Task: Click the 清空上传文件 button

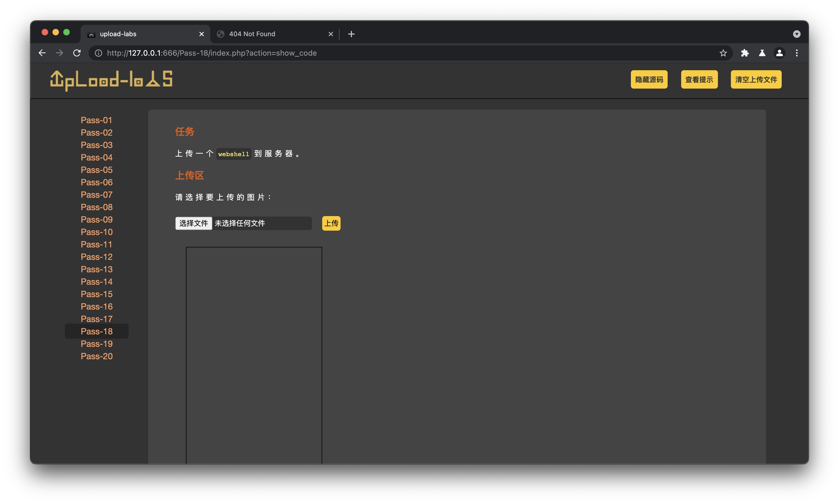Action: (x=756, y=79)
